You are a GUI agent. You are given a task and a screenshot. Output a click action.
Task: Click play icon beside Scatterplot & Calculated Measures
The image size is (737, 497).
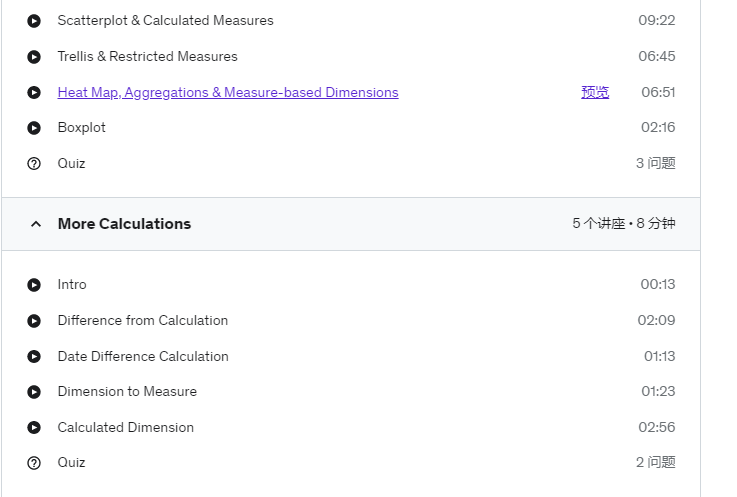point(34,21)
